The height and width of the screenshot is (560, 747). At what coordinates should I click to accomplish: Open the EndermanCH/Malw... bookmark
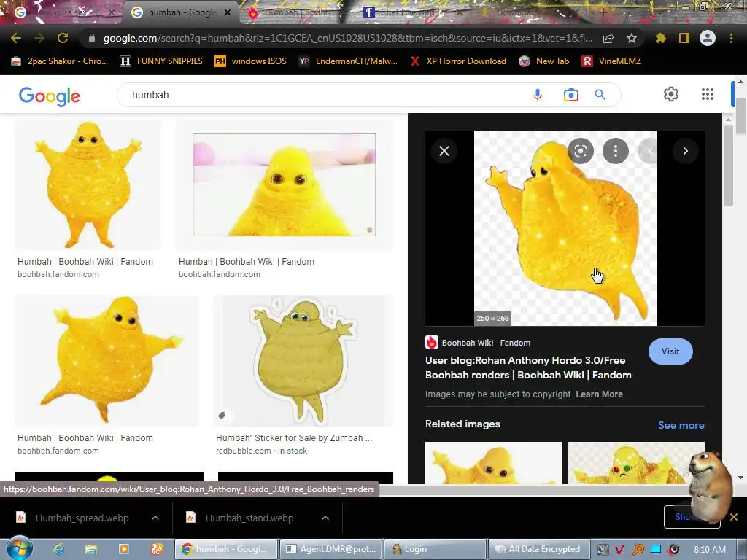(x=348, y=61)
